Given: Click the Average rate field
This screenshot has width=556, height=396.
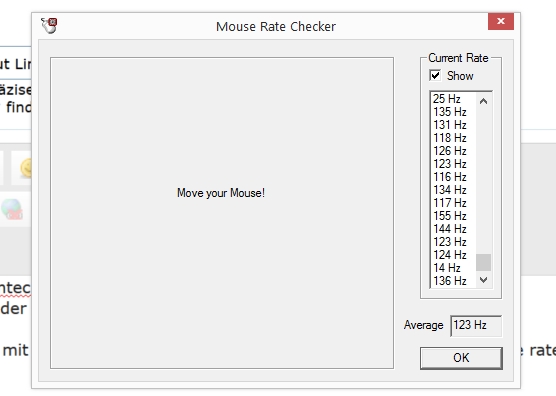Looking at the screenshot, I should 476,325.
